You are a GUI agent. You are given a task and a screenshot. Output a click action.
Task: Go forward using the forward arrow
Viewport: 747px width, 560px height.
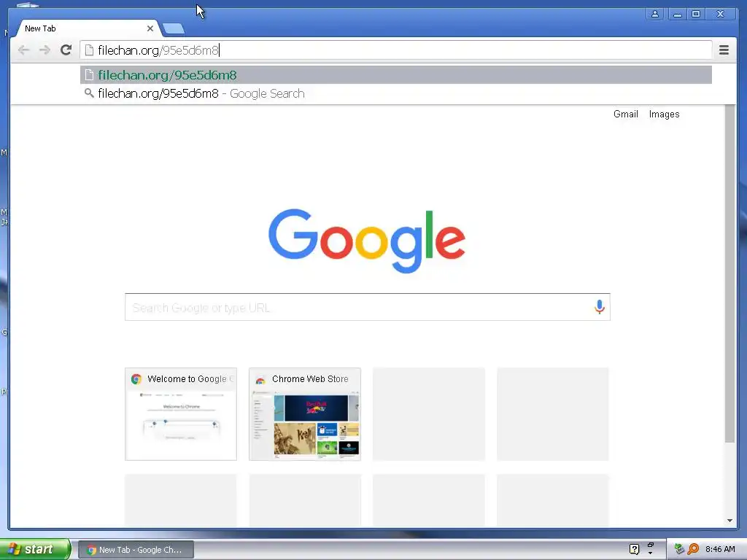coord(44,50)
